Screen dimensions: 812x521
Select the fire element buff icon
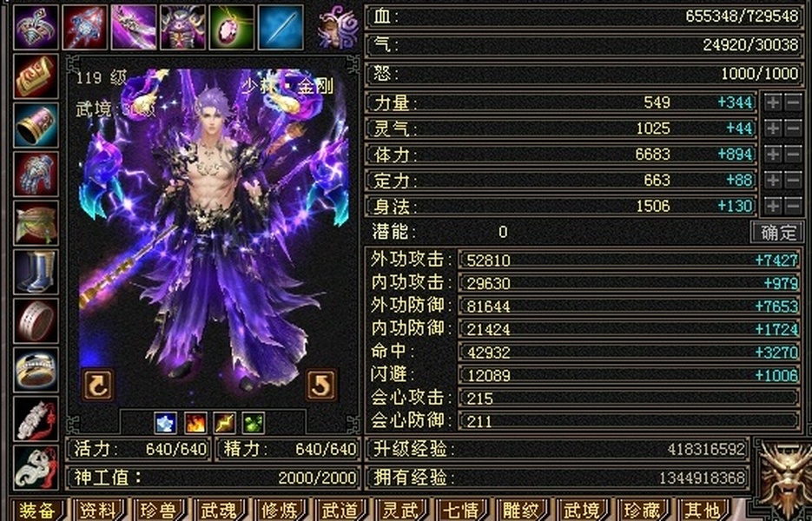click(x=195, y=423)
